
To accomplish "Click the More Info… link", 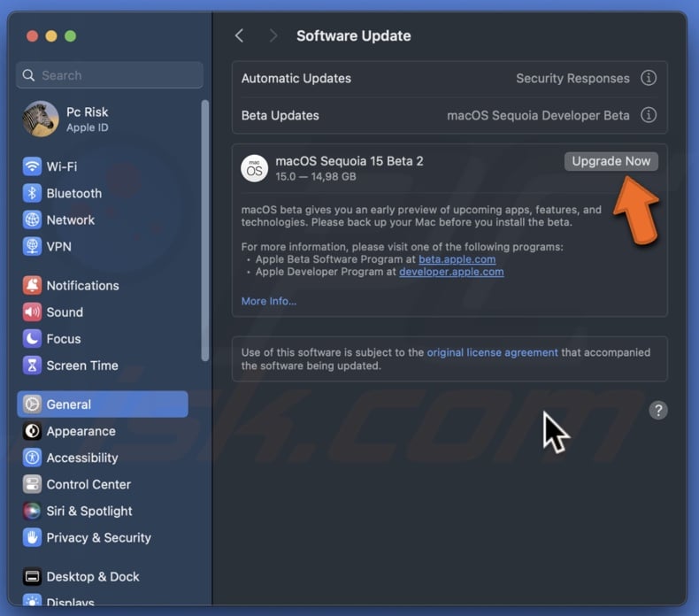I will coord(269,301).
